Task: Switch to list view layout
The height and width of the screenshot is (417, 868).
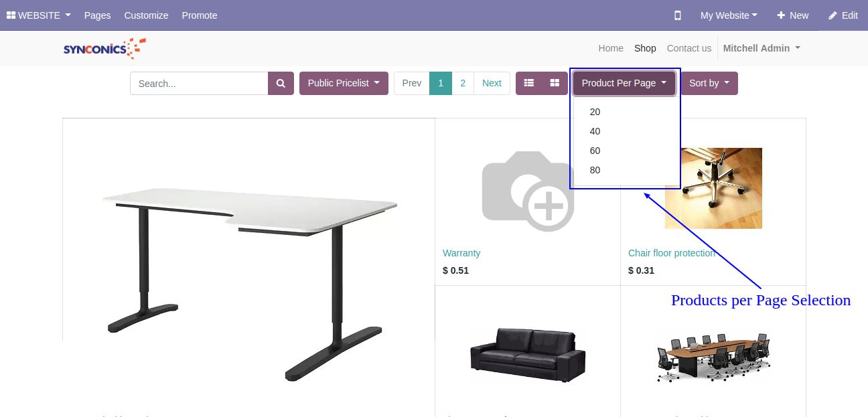Action: click(x=529, y=83)
